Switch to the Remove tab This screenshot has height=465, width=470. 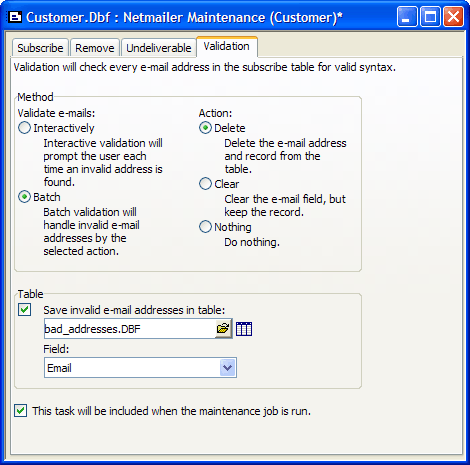point(95,48)
